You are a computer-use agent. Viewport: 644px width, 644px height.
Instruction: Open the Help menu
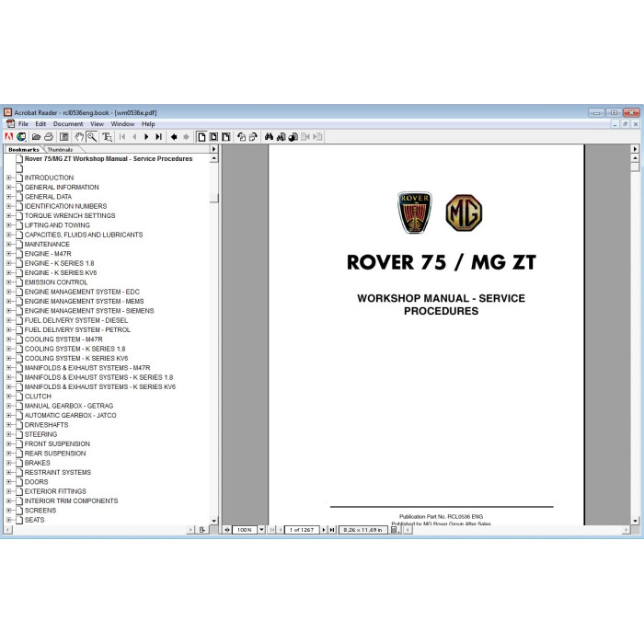[x=148, y=123]
